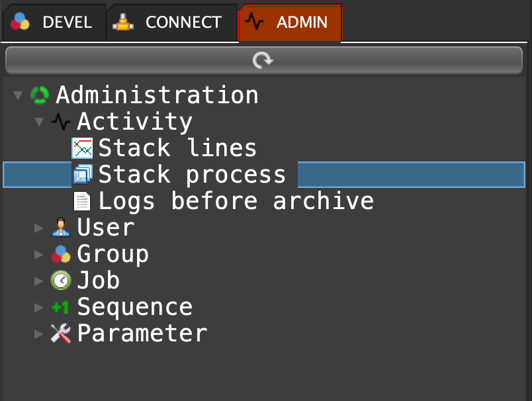Click the User person icon
The image size is (532, 401).
pyautogui.click(x=61, y=228)
